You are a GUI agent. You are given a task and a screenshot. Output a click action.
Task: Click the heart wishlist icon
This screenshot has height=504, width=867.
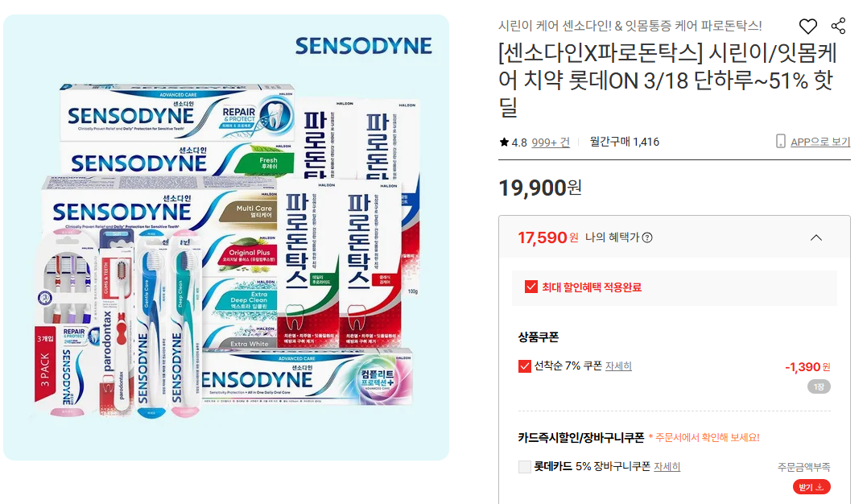coord(808,26)
